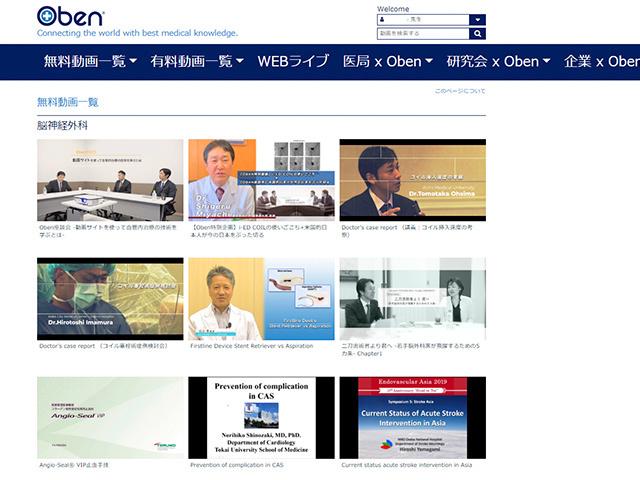Screen dimensions: 640x480
Task: Open Current Status of Acute Stroke thumbnail
Action: 412,417
